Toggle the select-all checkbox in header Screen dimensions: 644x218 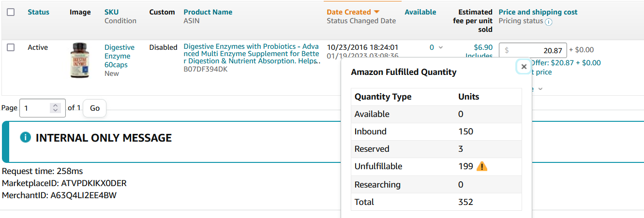coord(11,12)
